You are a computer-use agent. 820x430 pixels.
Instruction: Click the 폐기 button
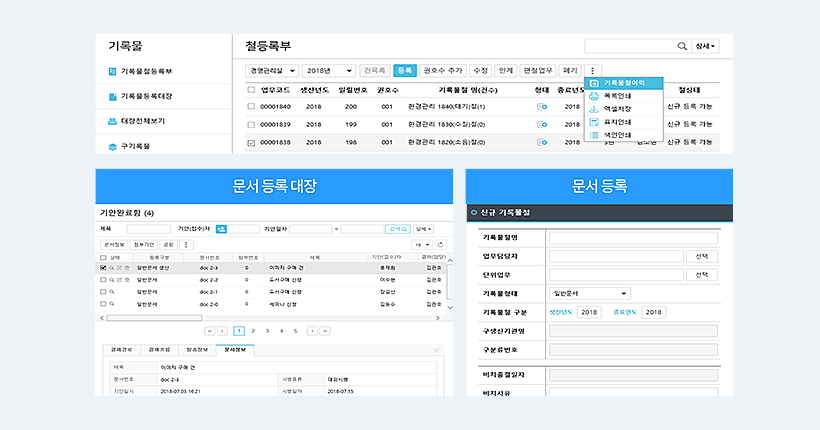point(570,71)
